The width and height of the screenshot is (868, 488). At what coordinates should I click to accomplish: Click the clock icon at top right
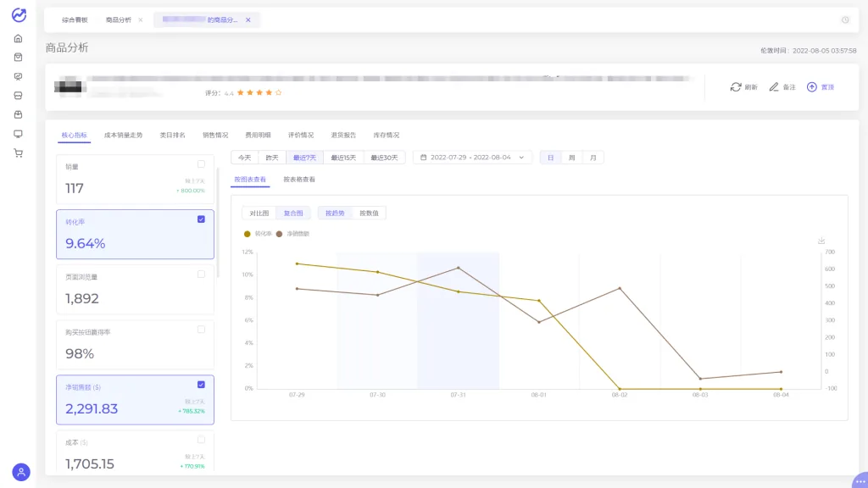[x=845, y=20]
